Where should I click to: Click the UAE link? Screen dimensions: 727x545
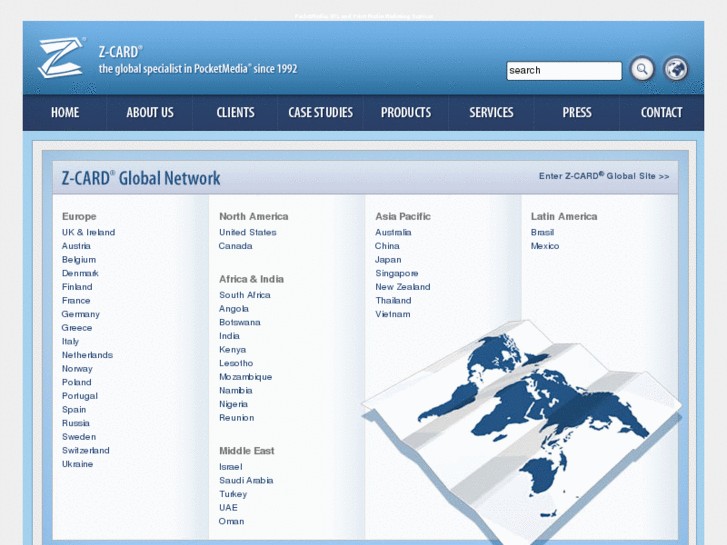228,507
